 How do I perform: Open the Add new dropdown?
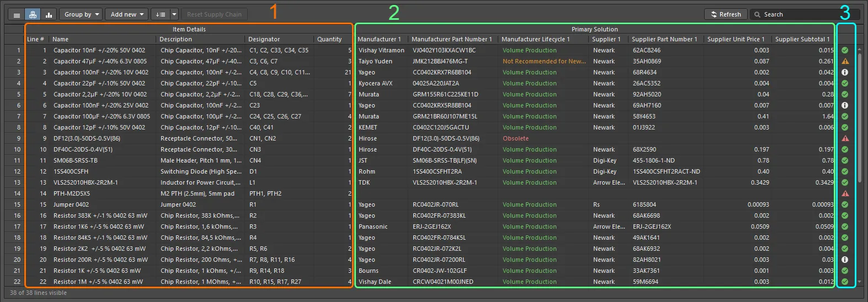coord(127,14)
